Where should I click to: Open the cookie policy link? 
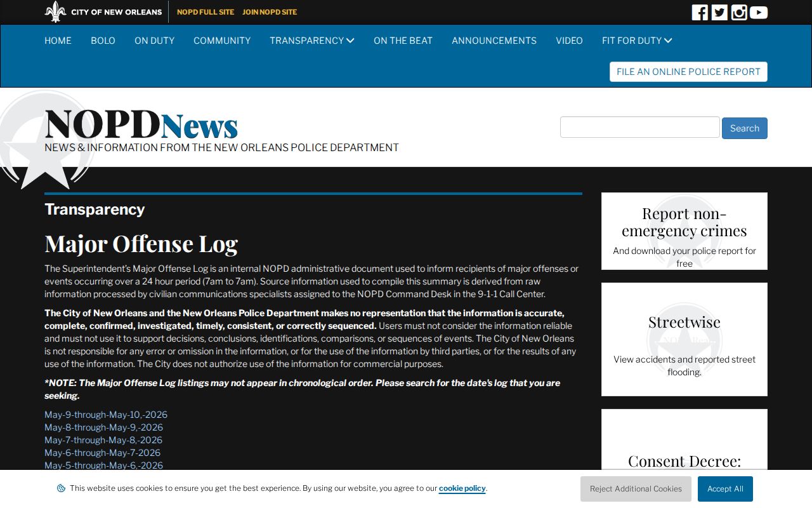(462, 488)
